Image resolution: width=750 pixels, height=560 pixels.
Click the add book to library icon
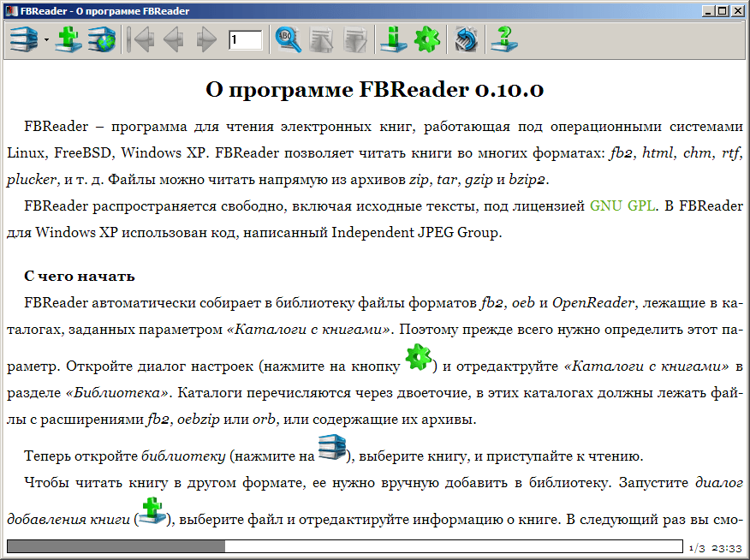68,39
